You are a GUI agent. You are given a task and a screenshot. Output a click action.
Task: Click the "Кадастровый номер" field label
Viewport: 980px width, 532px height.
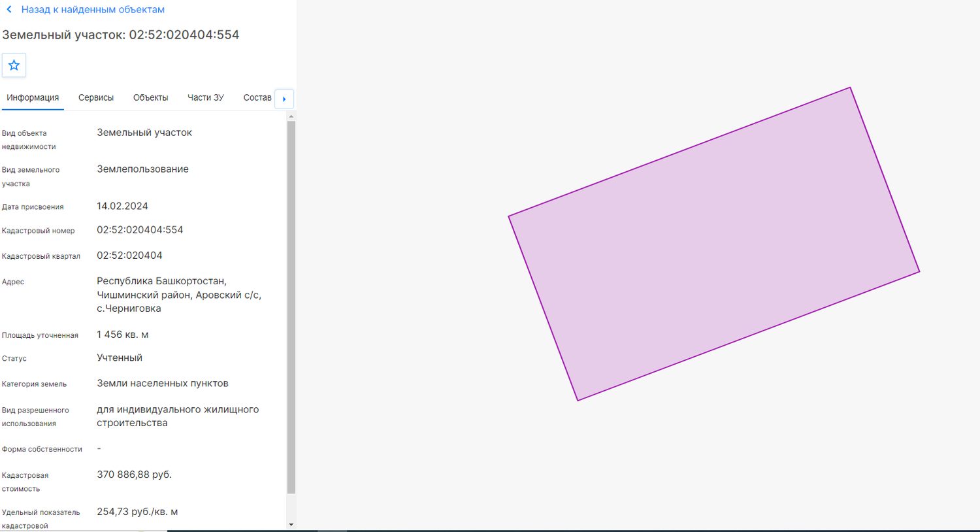pyautogui.click(x=39, y=231)
